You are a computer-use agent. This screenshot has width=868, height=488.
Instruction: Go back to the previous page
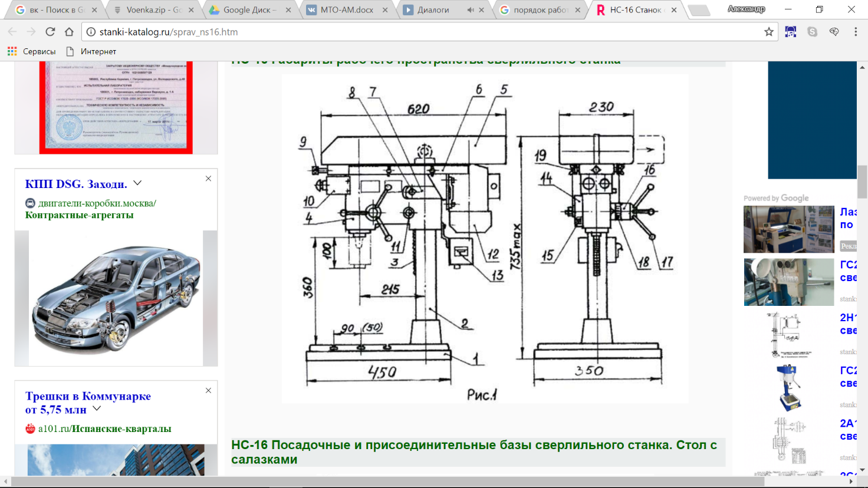tap(12, 32)
